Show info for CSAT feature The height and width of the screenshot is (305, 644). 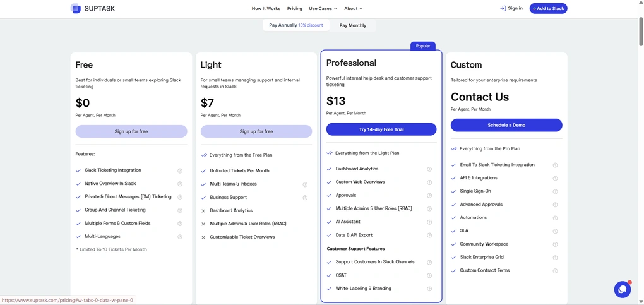tap(429, 275)
